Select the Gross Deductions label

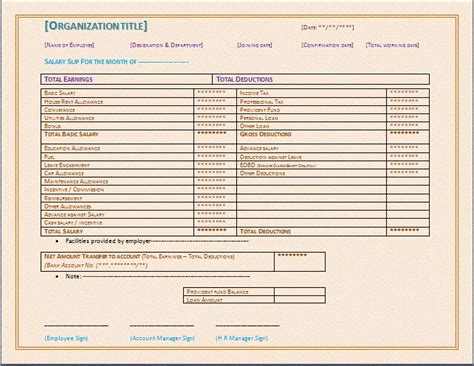(x=266, y=134)
